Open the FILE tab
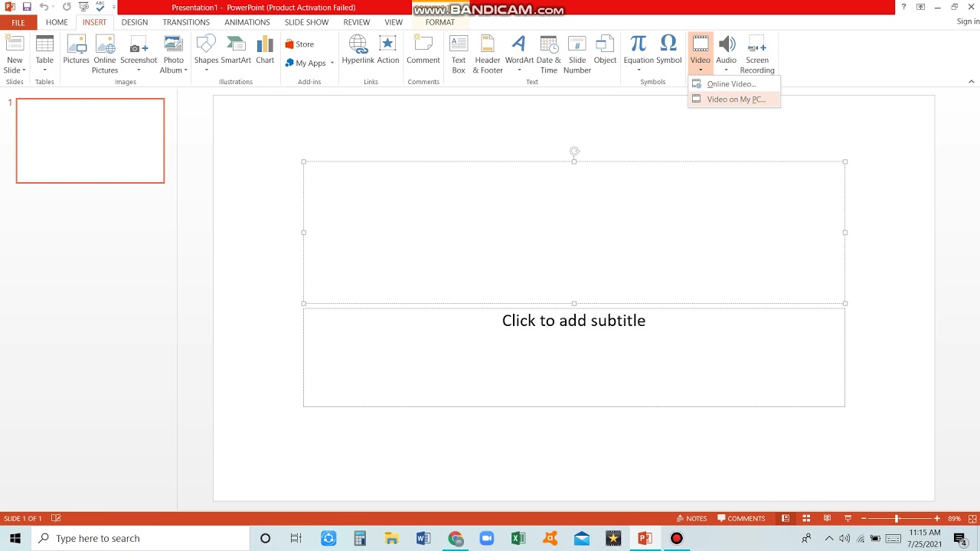The width and height of the screenshot is (980, 551). (x=18, y=22)
